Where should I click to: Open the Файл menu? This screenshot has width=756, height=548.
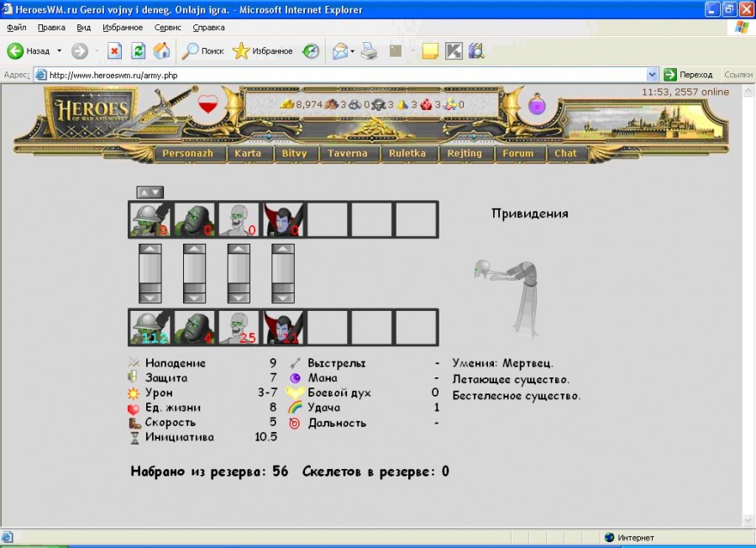click(17, 28)
